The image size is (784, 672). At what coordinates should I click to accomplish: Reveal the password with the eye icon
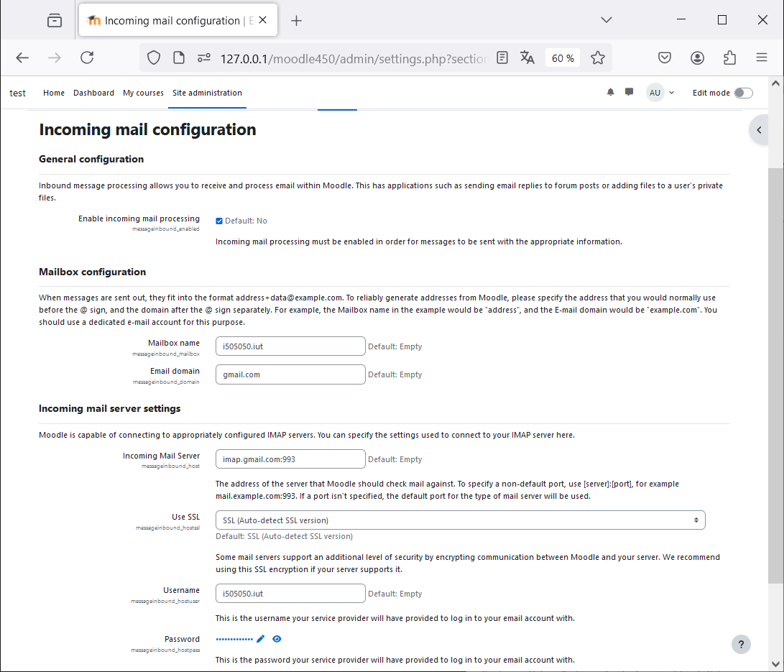click(277, 639)
